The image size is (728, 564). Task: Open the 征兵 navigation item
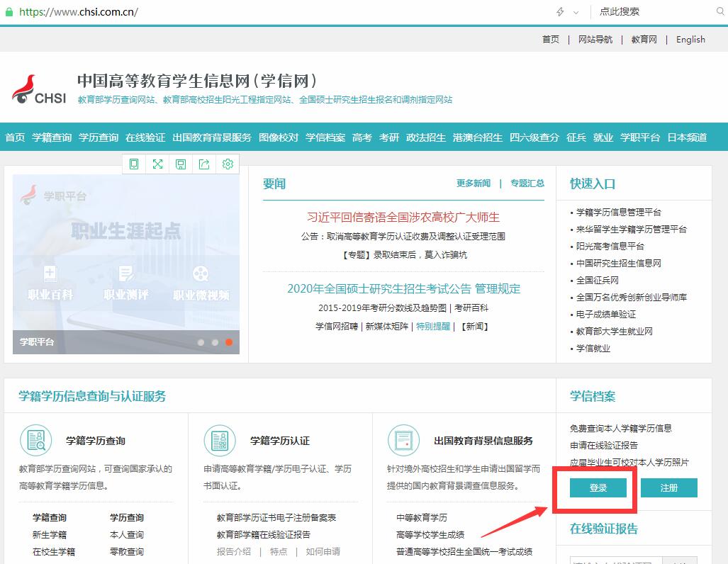tap(576, 137)
